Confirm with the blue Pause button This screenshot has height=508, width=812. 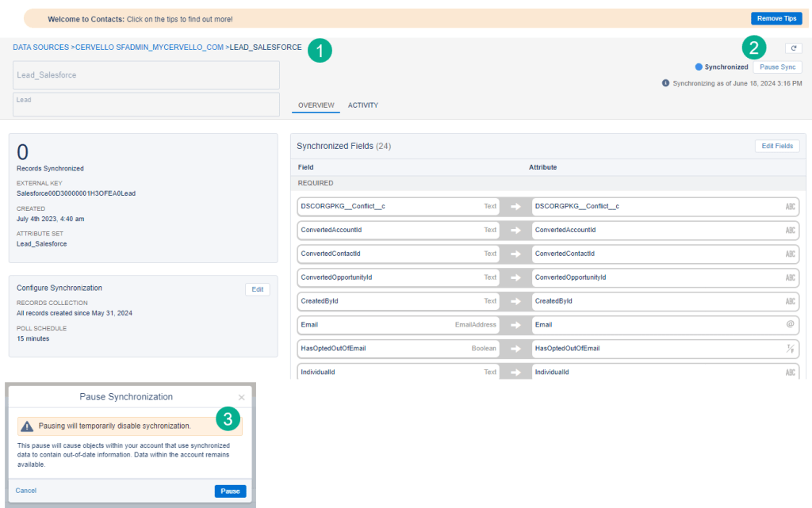(x=230, y=491)
